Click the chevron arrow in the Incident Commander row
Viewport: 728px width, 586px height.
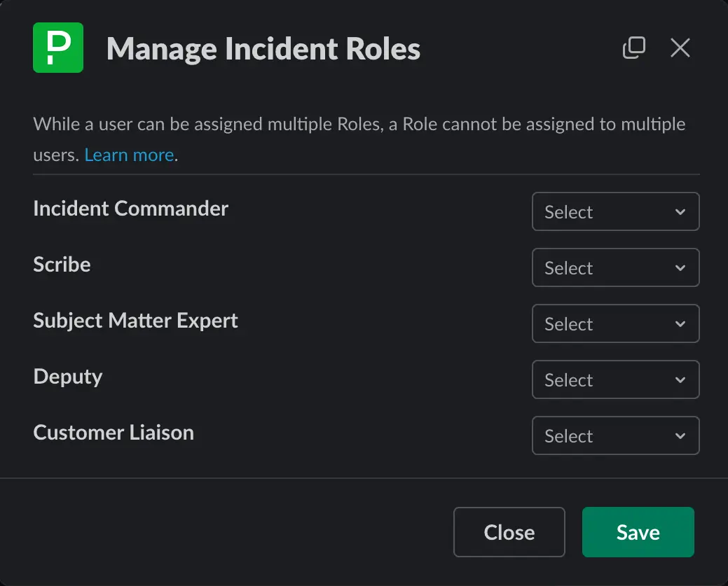(x=680, y=212)
